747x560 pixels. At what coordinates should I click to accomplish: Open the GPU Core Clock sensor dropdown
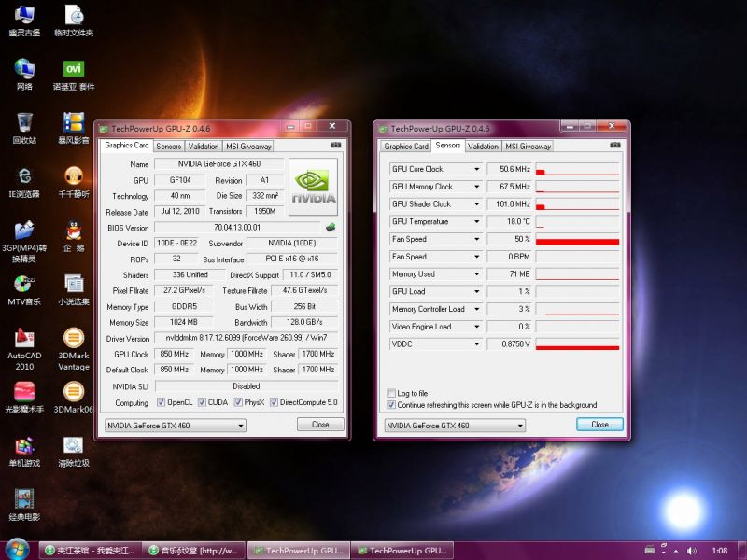(476, 169)
